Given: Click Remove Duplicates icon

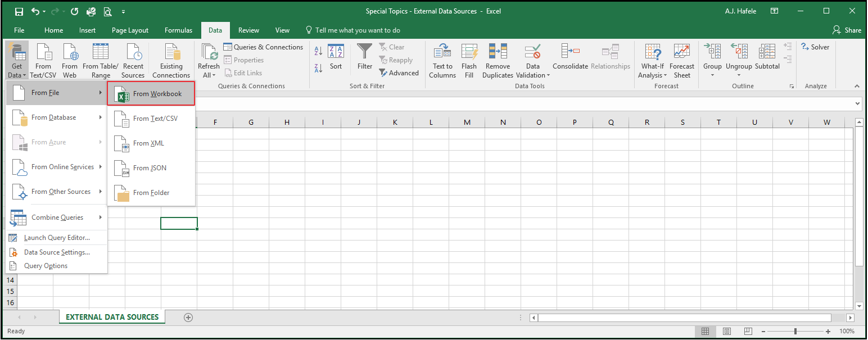Looking at the screenshot, I should pyautogui.click(x=498, y=61).
